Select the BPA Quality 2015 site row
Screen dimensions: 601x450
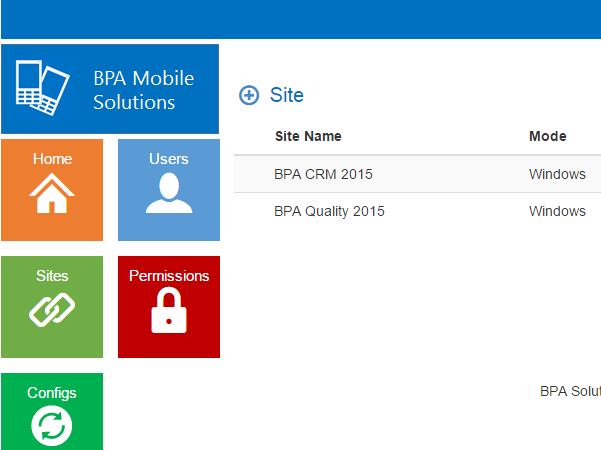pyautogui.click(x=417, y=211)
